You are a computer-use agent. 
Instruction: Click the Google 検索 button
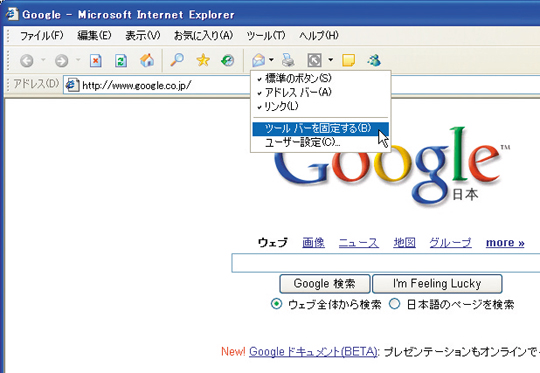[x=324, y=283]
